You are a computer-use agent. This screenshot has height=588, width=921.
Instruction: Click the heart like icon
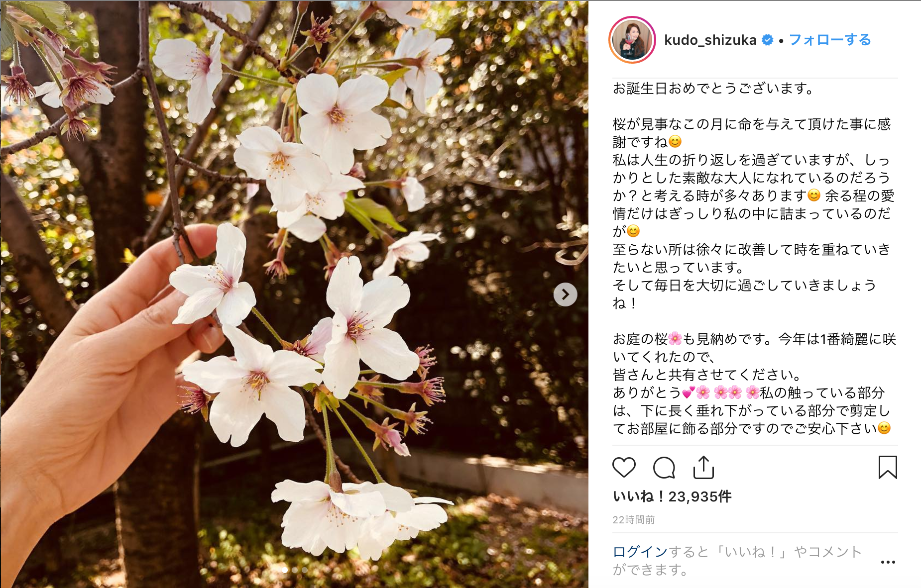[x=624, y=468]
